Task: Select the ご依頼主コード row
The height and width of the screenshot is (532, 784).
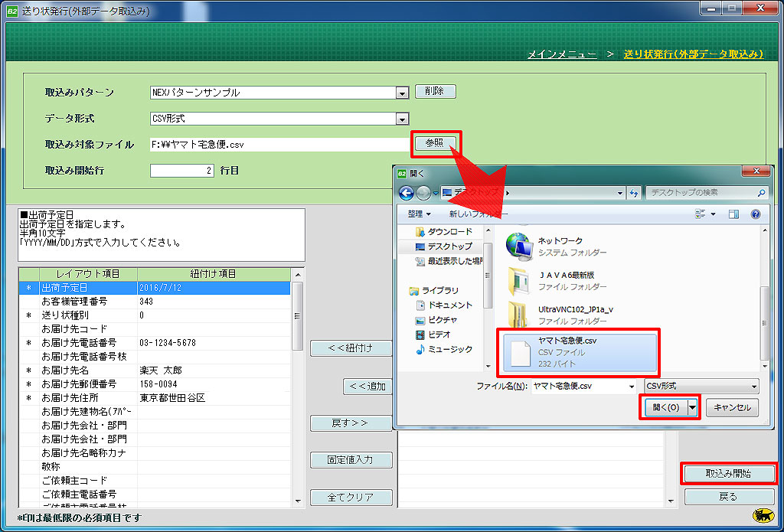Action: coord(155,481)
